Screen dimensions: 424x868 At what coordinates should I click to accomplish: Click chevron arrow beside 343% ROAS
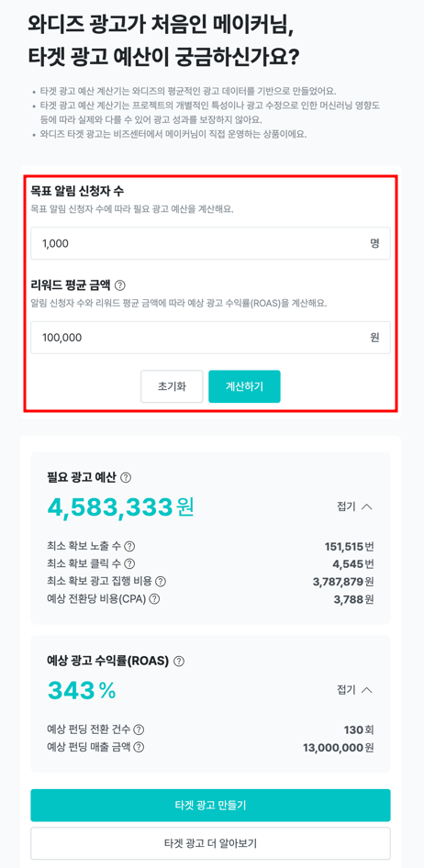pyautogui.click(x=366, y=690)
